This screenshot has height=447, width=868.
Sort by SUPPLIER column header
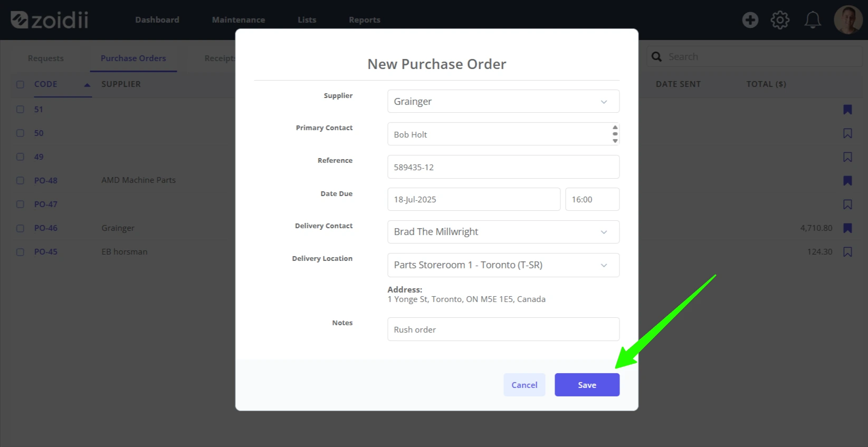[x=121, y=84]
